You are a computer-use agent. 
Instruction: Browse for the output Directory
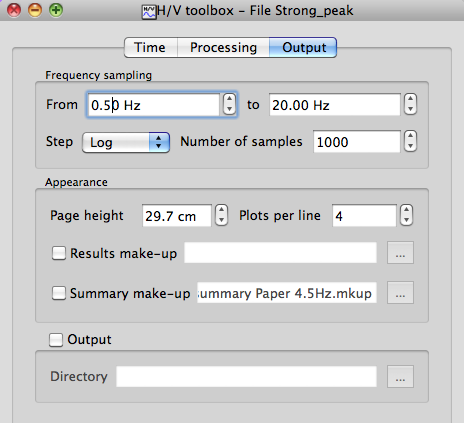[x=400, y=377]
